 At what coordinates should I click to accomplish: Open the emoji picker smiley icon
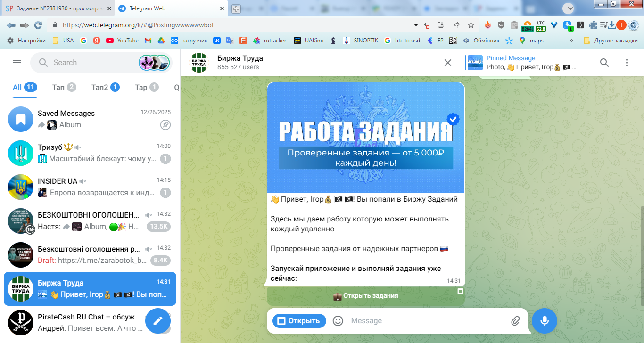338,321
